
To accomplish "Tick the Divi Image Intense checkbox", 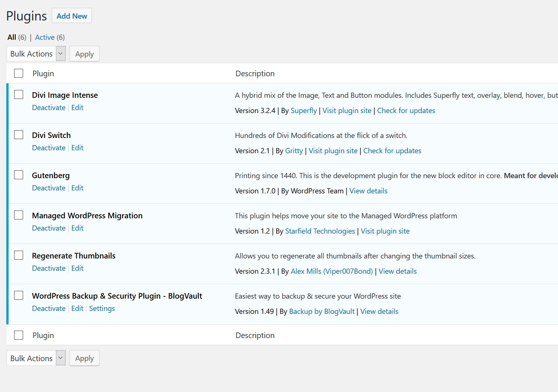I will tap(19, 94).
